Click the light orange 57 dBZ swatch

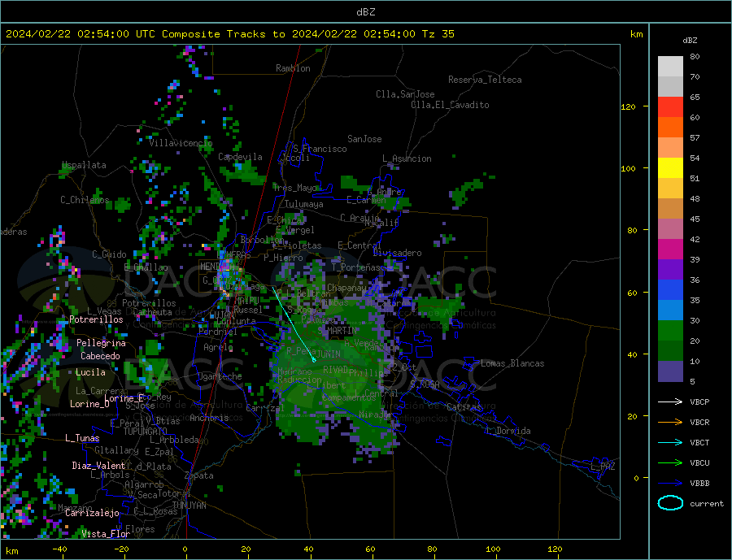[670, 147]
